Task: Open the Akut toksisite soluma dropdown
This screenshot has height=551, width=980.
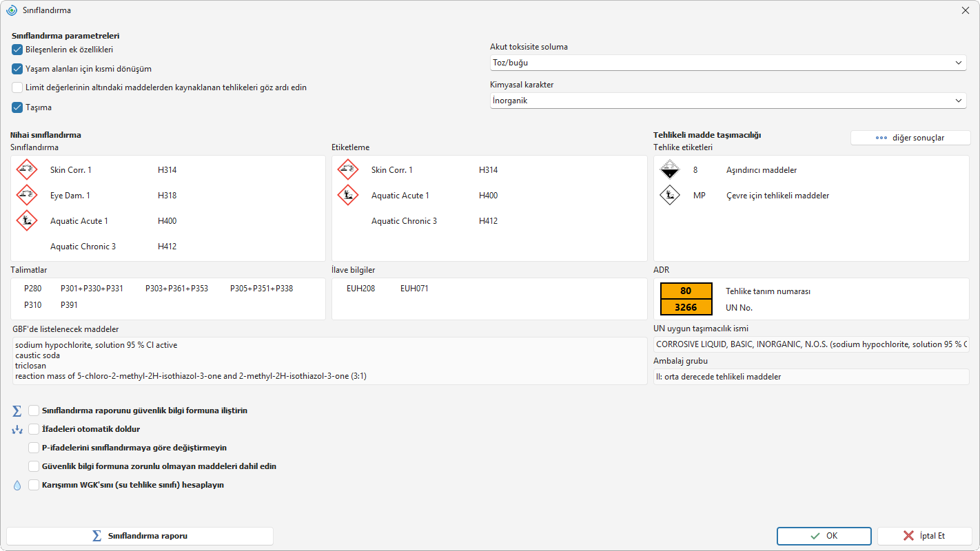Action: 728,63
